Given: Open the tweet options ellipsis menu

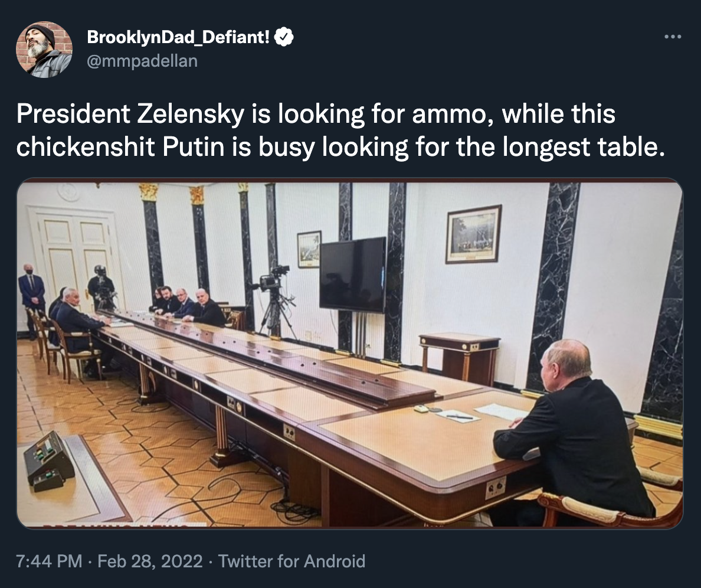Looking at the screenshot, I should point(672,36).
